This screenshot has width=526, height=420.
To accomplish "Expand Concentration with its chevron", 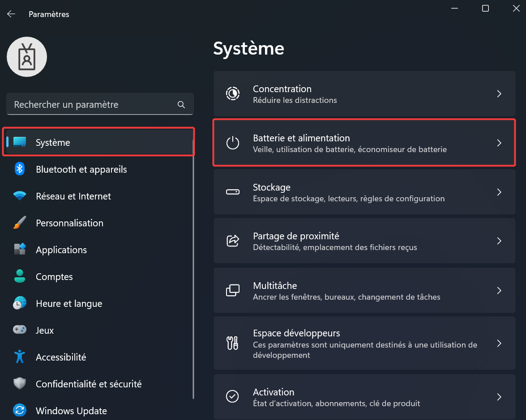I will pos(499,93).
